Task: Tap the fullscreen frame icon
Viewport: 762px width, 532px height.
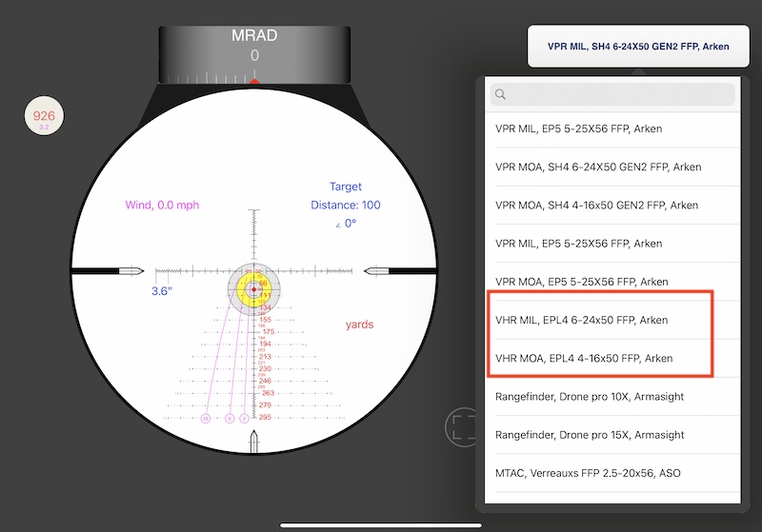Action: click(x=464, y=427)
